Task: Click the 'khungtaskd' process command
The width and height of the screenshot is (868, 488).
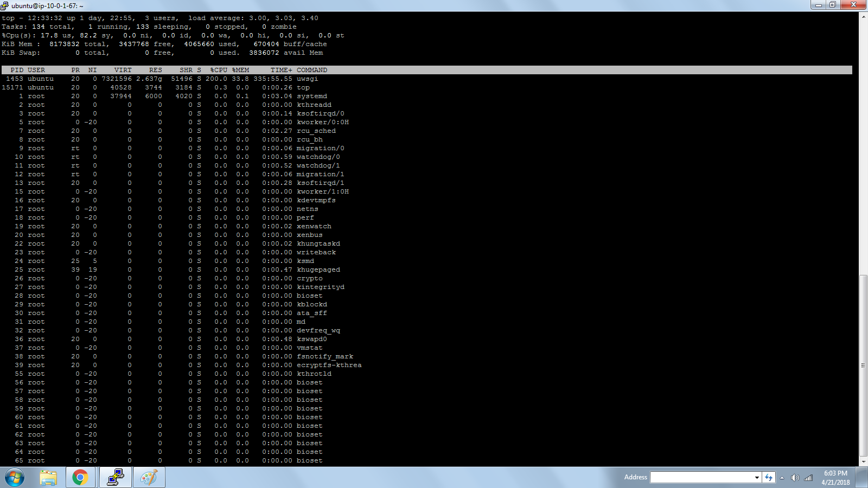Action: click(x=318, y=243)
